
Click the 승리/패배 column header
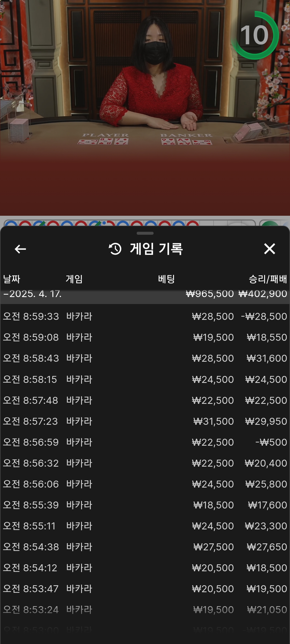(x=267, y=279)
